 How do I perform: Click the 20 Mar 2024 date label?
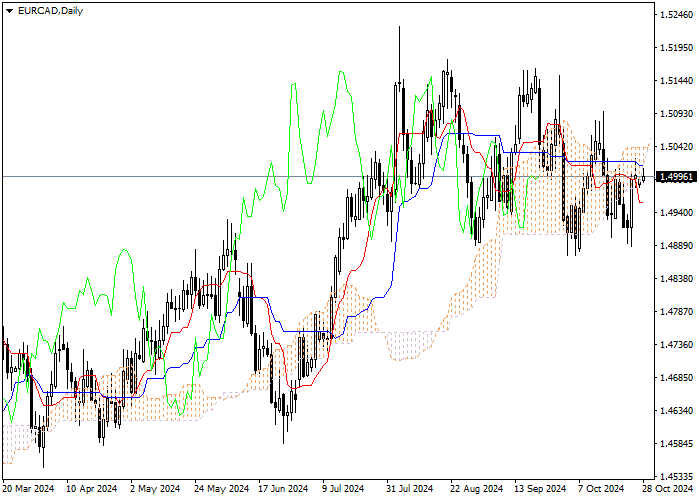click(x=28, y=489)
